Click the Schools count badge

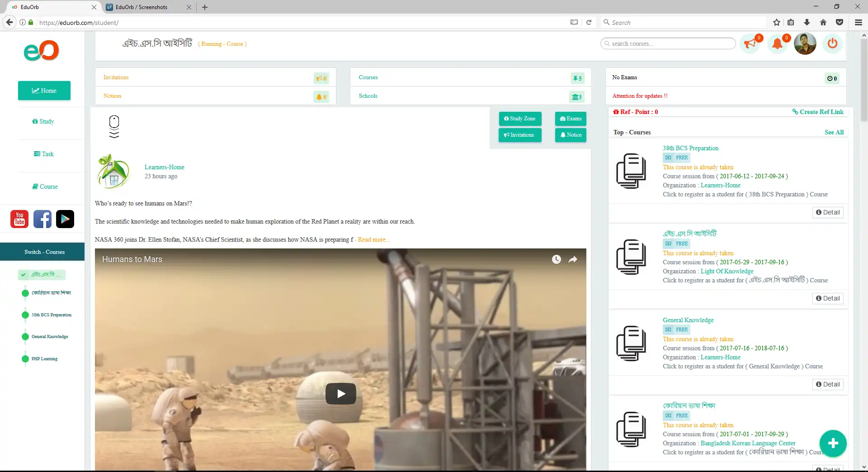click(577, 97)
